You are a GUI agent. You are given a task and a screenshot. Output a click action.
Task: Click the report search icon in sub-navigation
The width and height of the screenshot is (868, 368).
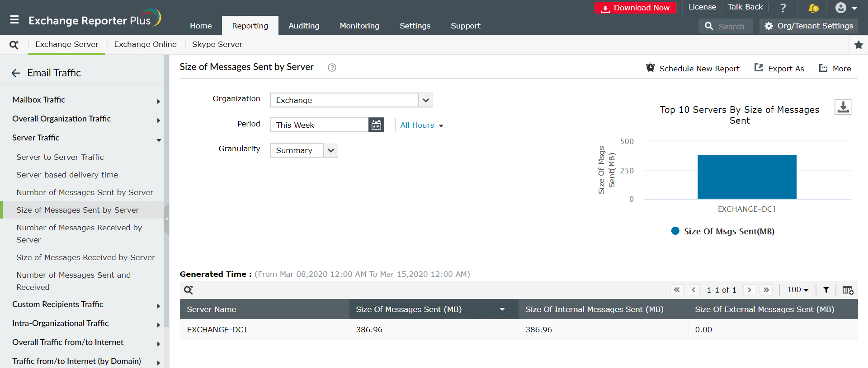[14, 45]
